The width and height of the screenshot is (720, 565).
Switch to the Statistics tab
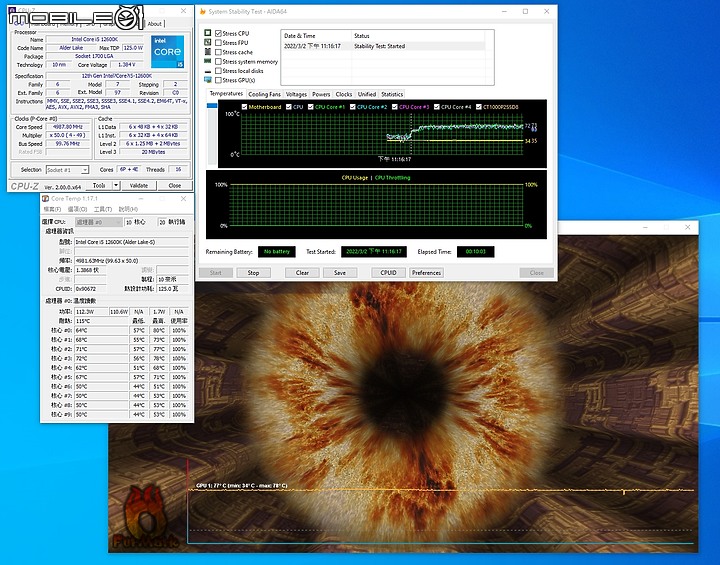tap(392, 94)
